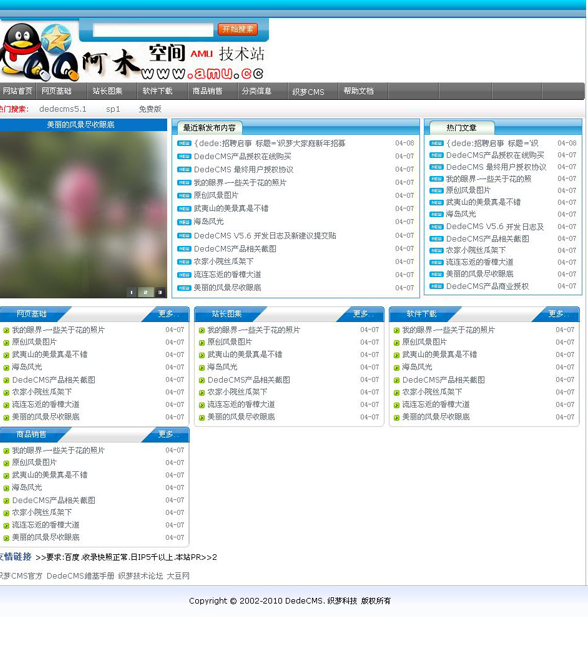The height and width of the screenshot is (651, 588).
Task: Show slide 3 in the slideshow
Action: pos(160,292)
